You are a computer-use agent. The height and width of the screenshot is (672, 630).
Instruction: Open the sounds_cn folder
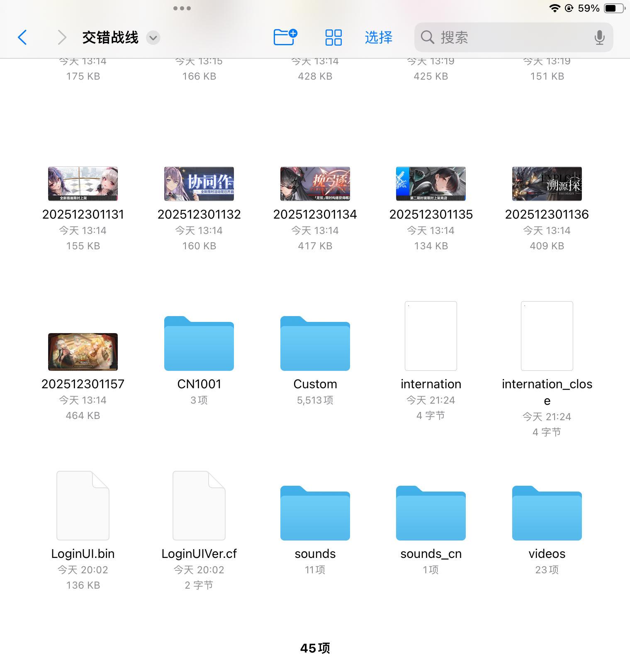tap(431, 513)
